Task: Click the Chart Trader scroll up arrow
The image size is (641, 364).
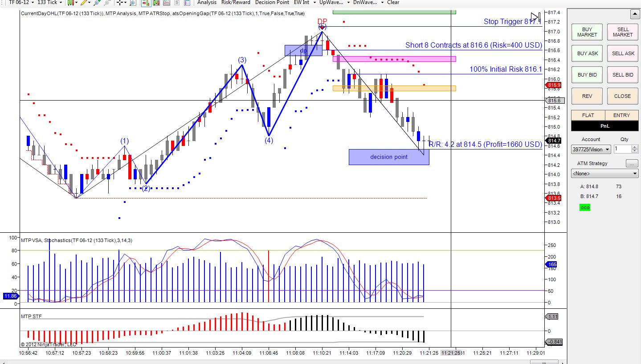Action: (634, 15)
